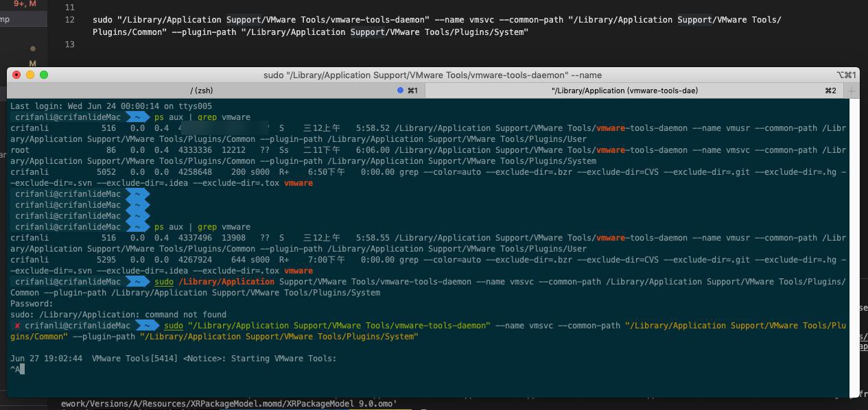Click the '9+, M' badge in editor sidebar
This screenshot has width=868, height=410.
[25, 4]
